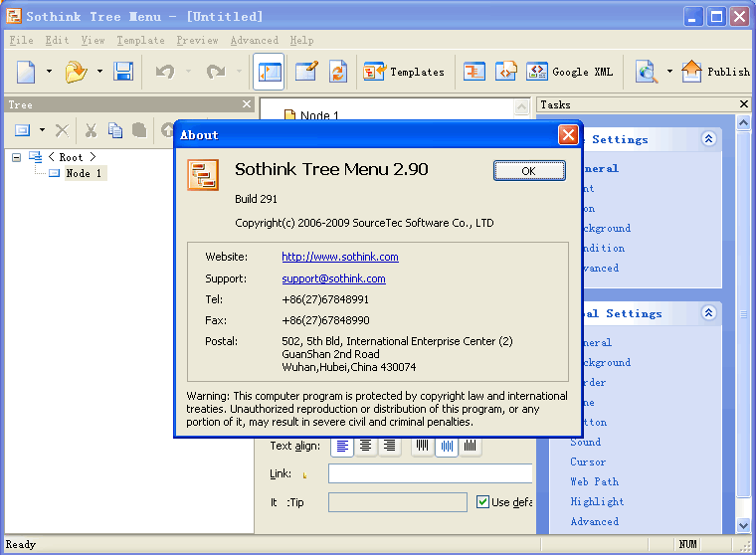Open the Template menu
The image size is (756, 555).
(x=140, y=41)
